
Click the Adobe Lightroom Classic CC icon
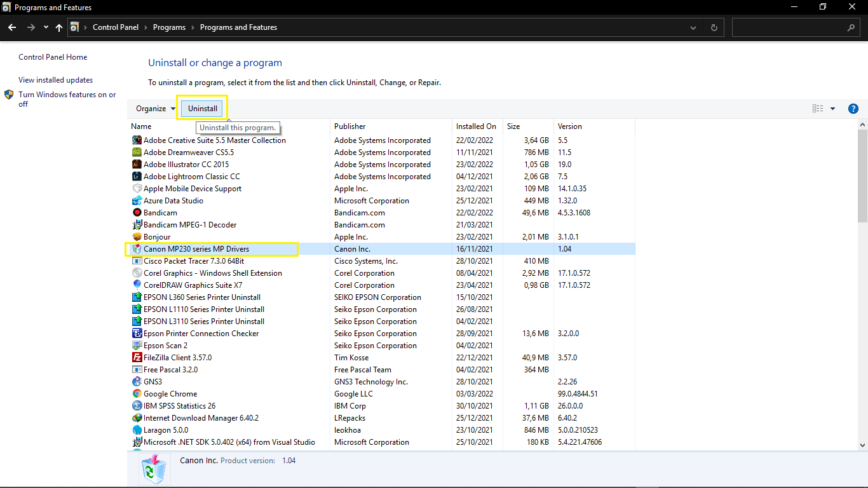pos(137,177)
